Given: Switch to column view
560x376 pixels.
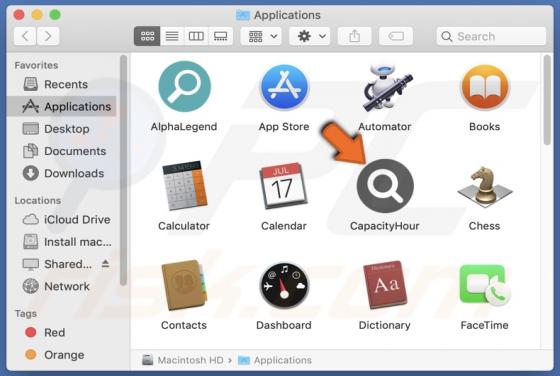Looking at the screenshot, I should tap(196, 36).
